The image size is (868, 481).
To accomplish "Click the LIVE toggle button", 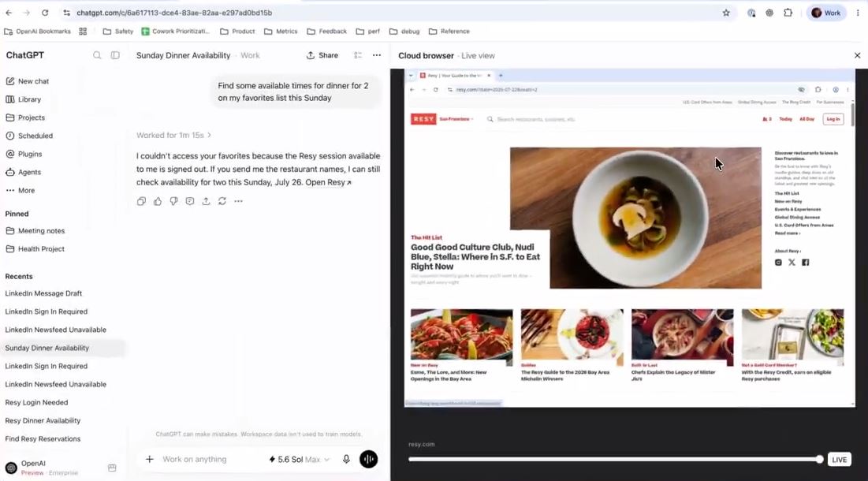I will [x=839, y=460].
